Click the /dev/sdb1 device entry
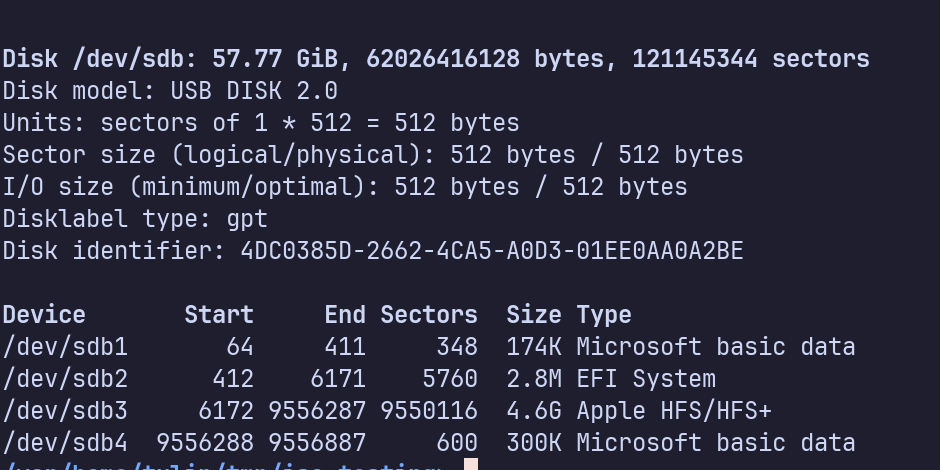 (65, 347)
